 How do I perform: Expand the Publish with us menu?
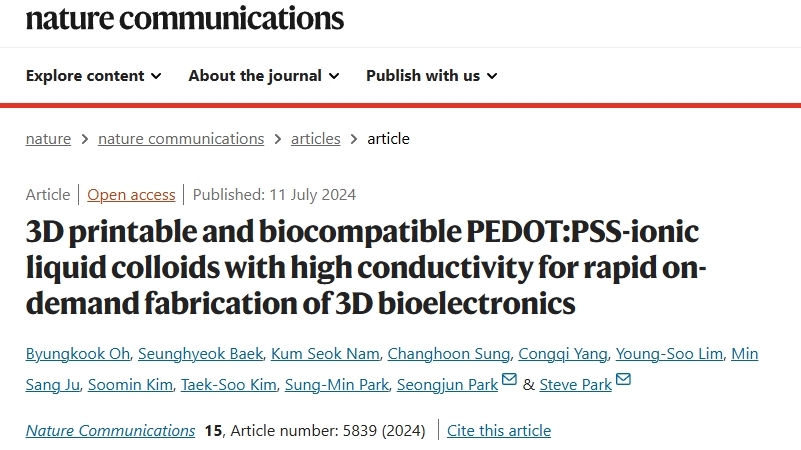coord(432,76)
